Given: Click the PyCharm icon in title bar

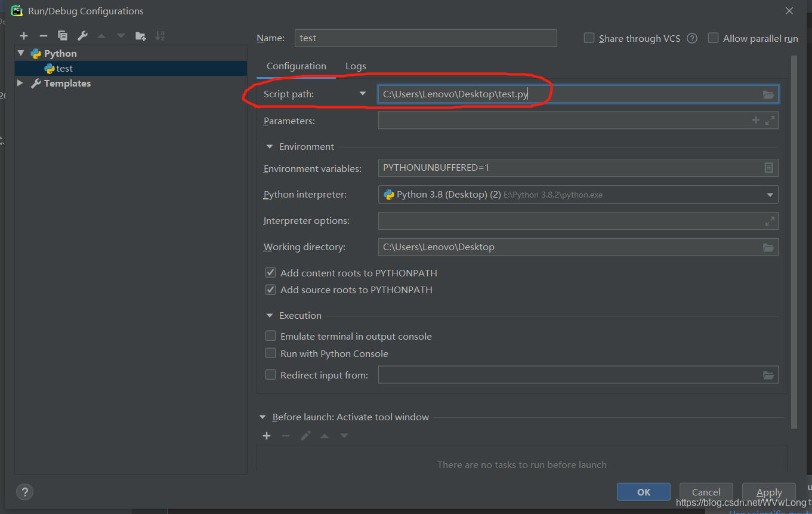Looking at the screenshot, I should point(17,10).
